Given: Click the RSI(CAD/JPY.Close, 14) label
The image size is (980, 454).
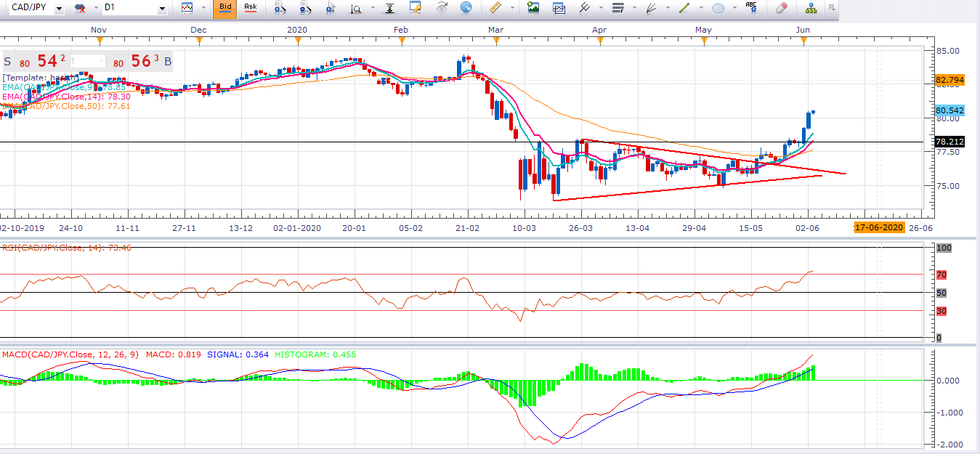Looking at the screenshot, I should [x=67, y=248].
